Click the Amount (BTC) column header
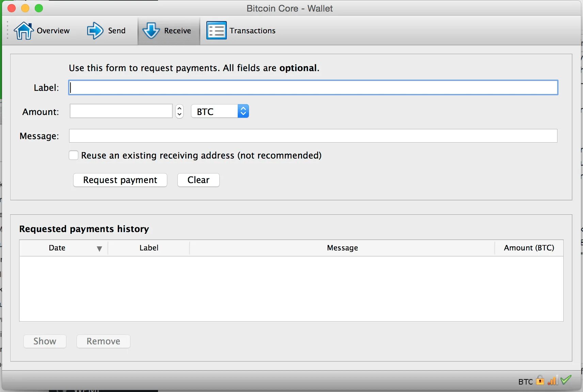This screenshot has height=392, width=583. [x=529, y=248]
